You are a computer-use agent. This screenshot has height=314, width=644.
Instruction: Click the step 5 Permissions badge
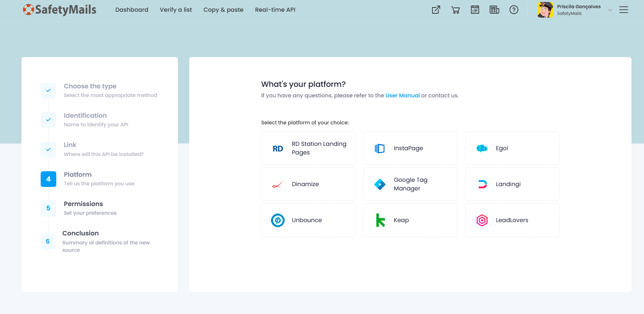(48, 208)
